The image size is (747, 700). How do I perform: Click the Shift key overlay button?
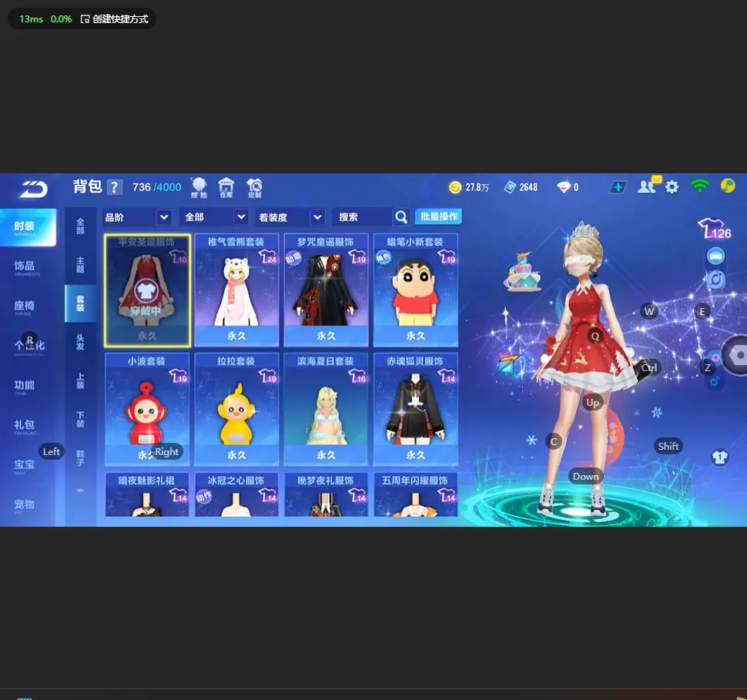[668, 446]
